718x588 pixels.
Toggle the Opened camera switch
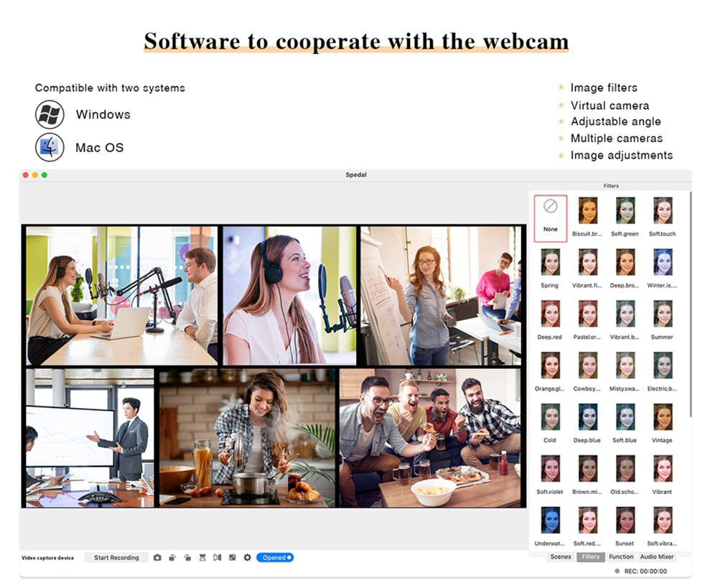[x=275, y=558]
